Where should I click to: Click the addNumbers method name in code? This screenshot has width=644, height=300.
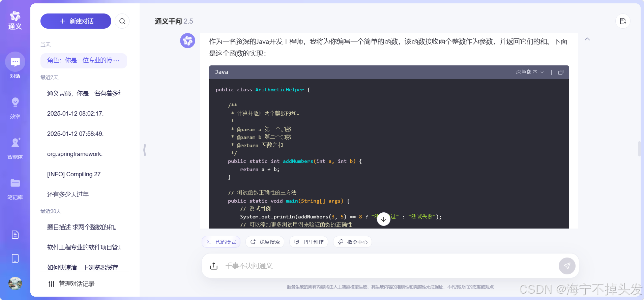[x=298, y=161]
